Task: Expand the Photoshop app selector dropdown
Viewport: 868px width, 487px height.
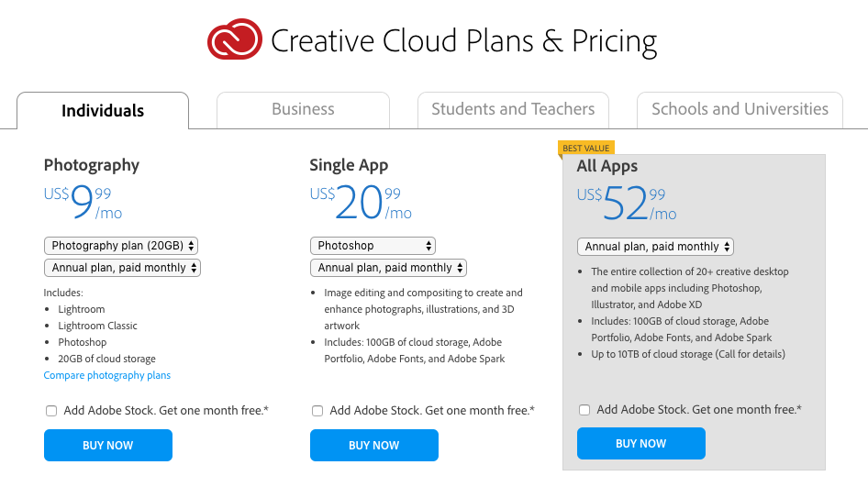Action: [373, 246]
